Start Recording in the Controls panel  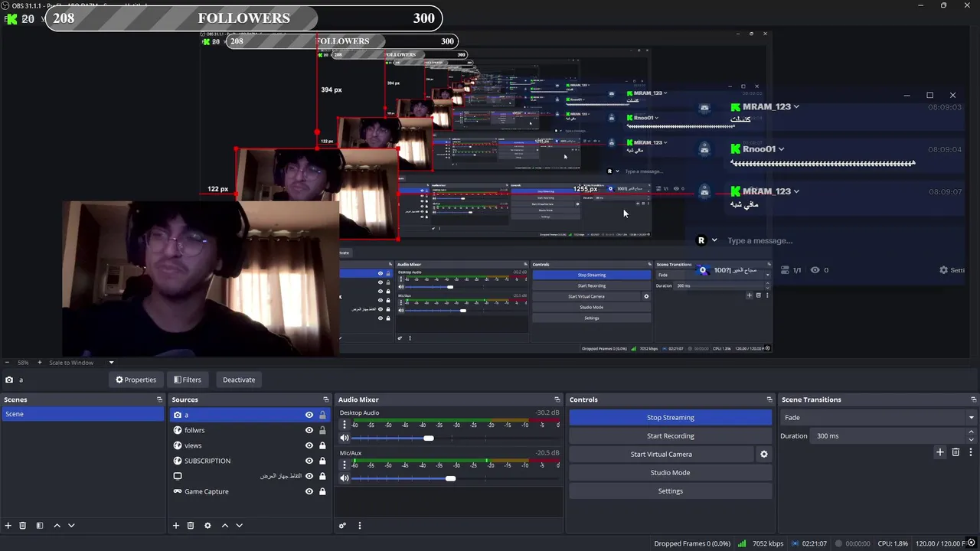670,436
